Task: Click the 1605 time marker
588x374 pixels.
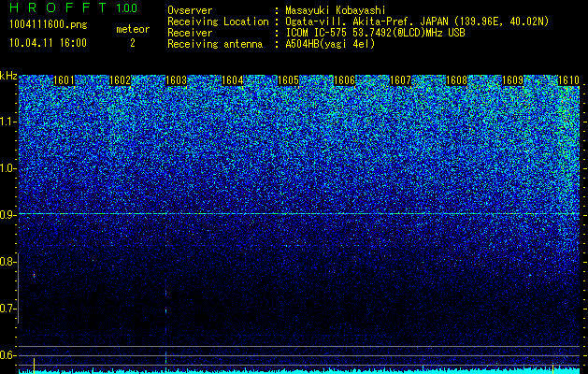Action: point(288,80)
